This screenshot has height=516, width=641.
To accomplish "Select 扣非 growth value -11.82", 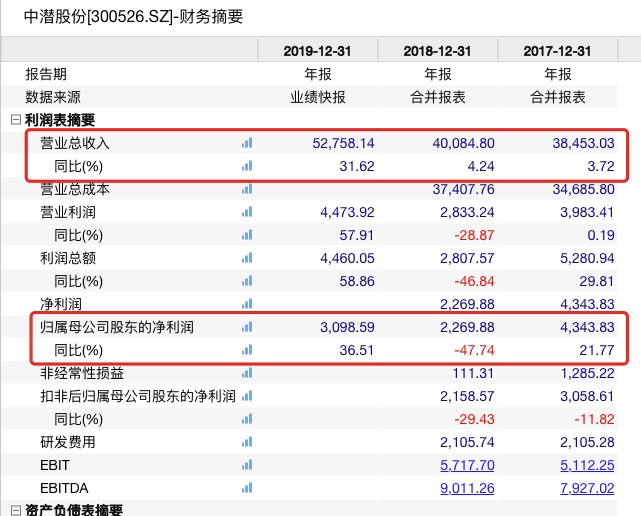I will [x=594, y=419].
